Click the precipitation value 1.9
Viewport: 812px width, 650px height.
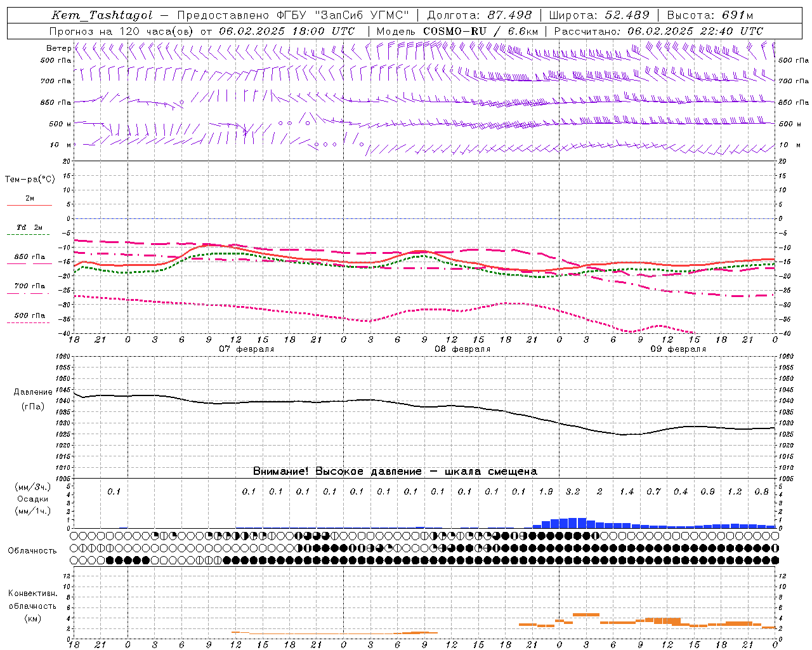tap(546, 491)
